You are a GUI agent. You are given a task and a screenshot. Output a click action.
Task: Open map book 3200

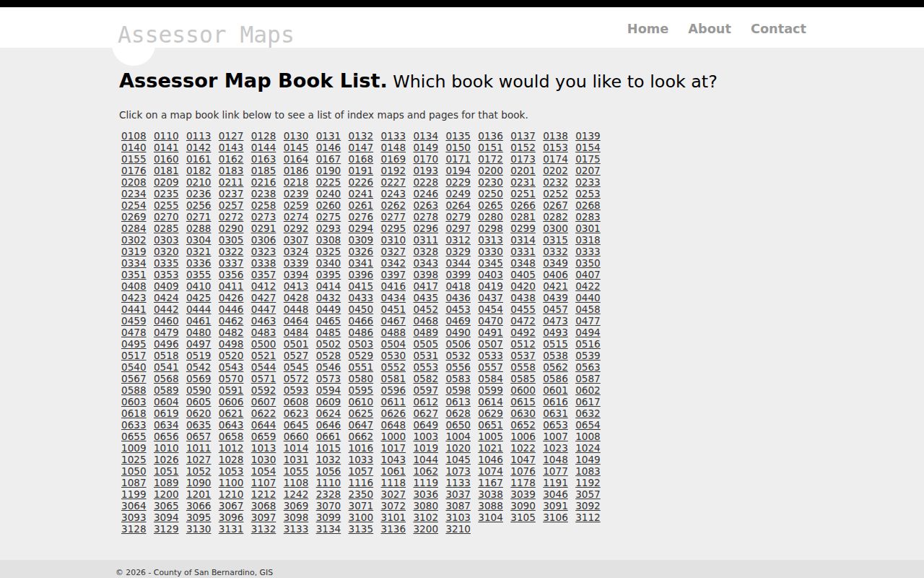pyautogui.click(x=426, y=529)
